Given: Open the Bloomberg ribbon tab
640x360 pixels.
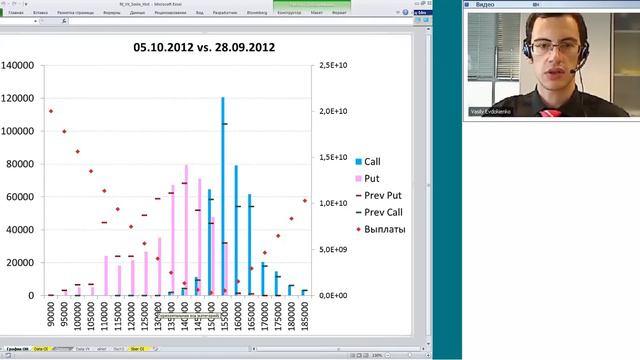Looking at the screenshot, I should coord(257,13).
